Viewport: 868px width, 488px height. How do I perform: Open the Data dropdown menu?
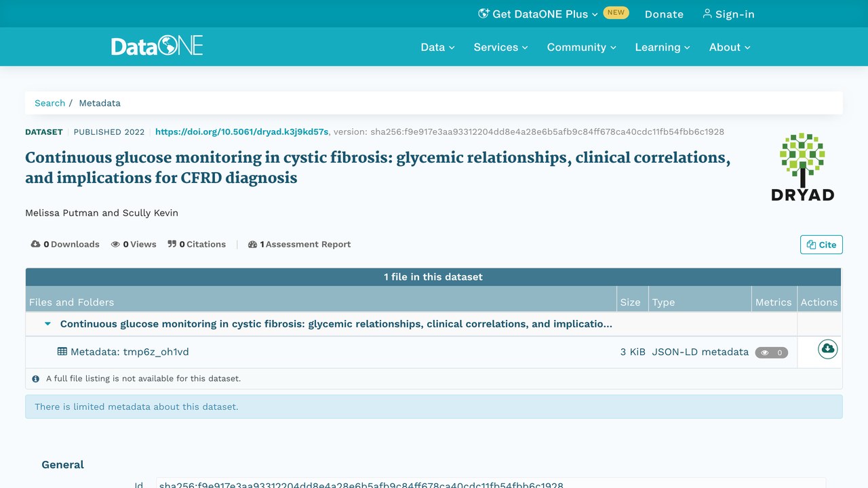437,47
